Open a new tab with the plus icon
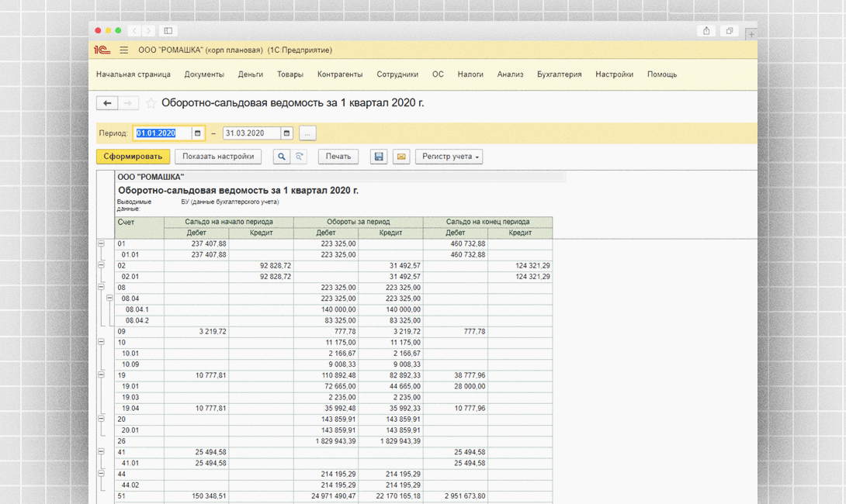The image size is (846, 504). pos(751,34)
